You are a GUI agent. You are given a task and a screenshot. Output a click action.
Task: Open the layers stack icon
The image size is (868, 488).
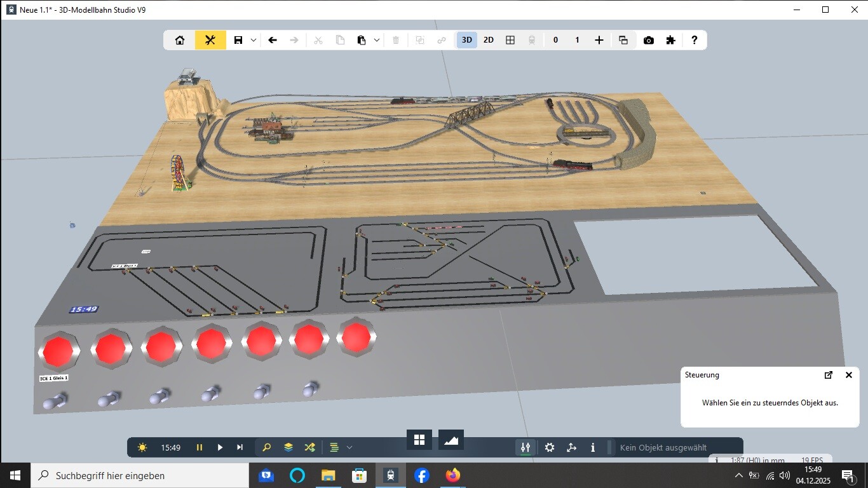tap(288, 447)
